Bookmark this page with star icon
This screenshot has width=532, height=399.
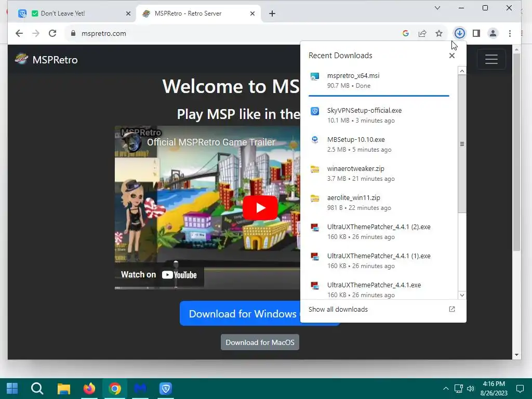439,33
